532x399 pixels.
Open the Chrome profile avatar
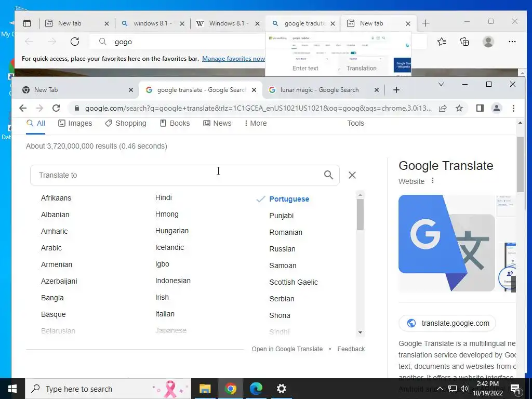point(496,108)
